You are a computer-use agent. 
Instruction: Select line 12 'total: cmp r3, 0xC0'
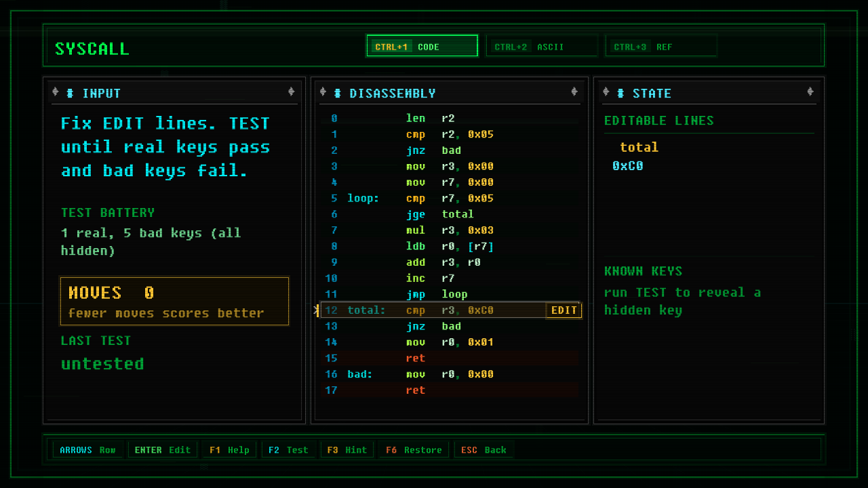[x=450, y=310]
